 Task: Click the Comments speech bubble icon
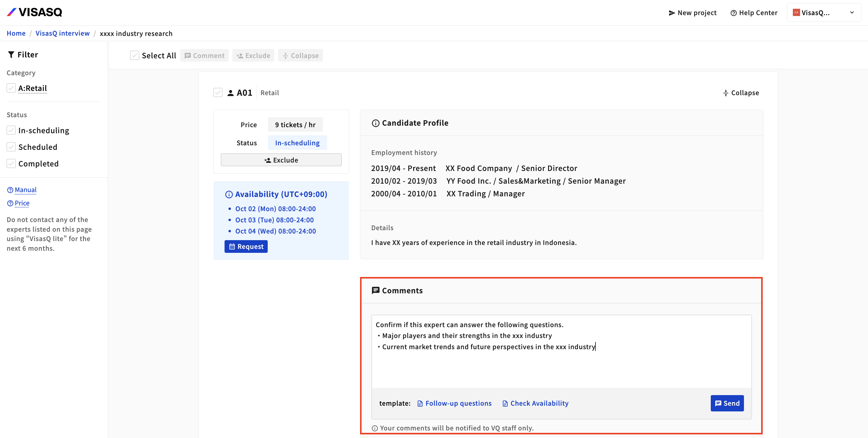[375, 290]
